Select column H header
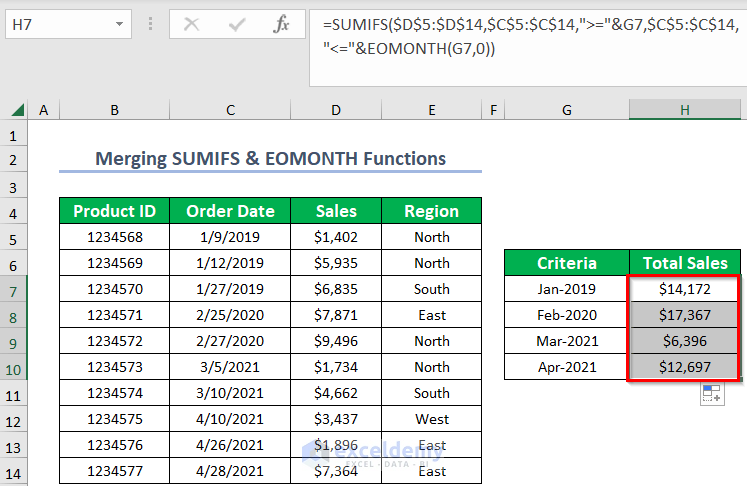The width and height of the screenshot is (747, 486). [685, 110]
